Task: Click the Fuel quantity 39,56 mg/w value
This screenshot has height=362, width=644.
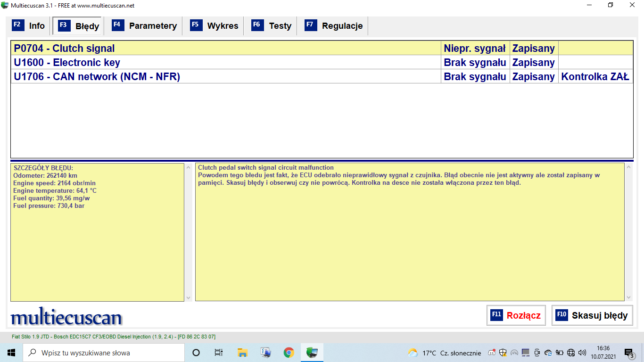Action: click(x=51, y=198)
